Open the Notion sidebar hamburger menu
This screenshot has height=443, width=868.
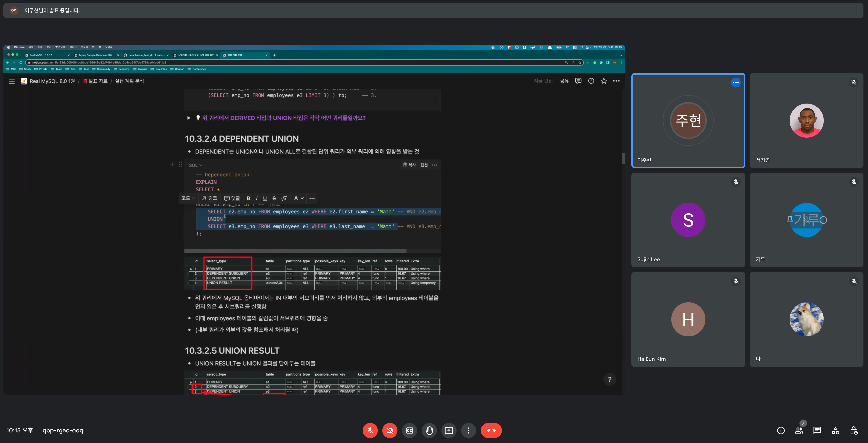[12, 81]
